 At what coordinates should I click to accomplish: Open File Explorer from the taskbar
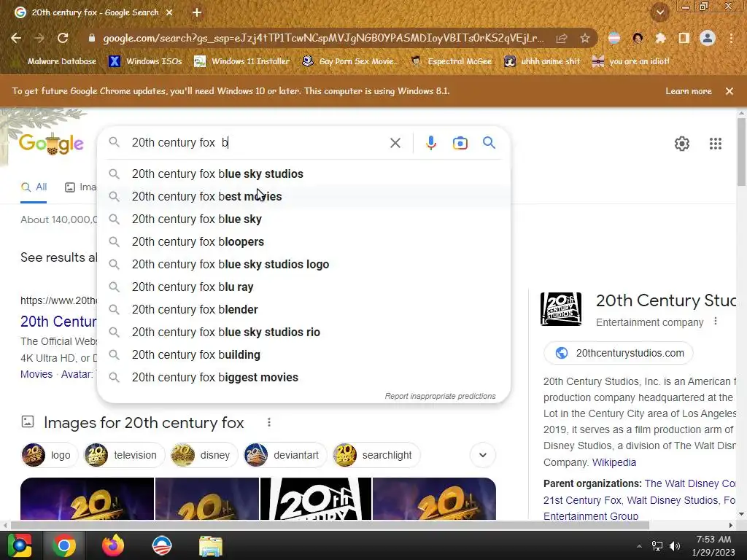211,546
